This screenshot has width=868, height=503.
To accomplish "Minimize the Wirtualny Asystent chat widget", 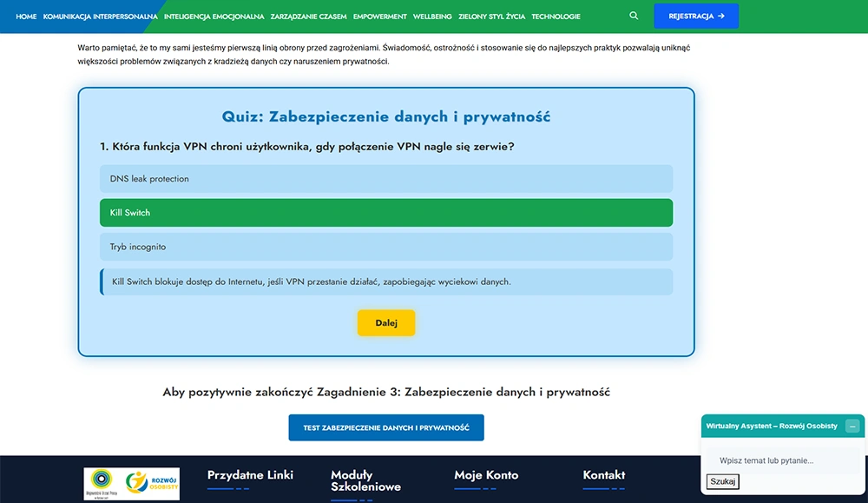I will click(x=852, y=426).
